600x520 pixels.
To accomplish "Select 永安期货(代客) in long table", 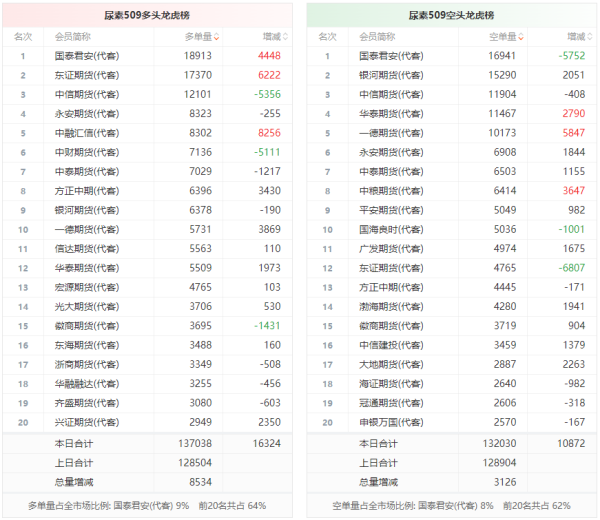I will pyautogui.click(x=87, y=114).
